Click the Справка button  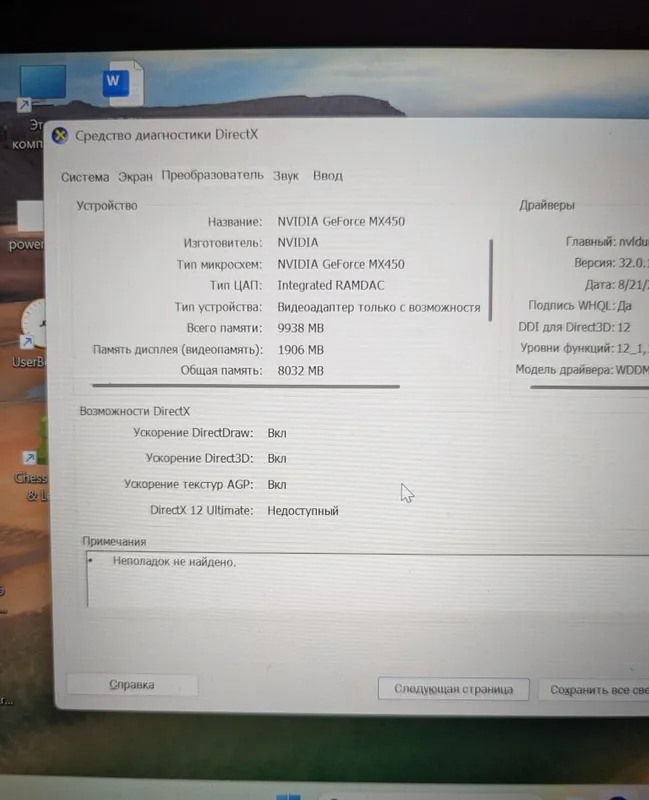click(x=132, y=685)
